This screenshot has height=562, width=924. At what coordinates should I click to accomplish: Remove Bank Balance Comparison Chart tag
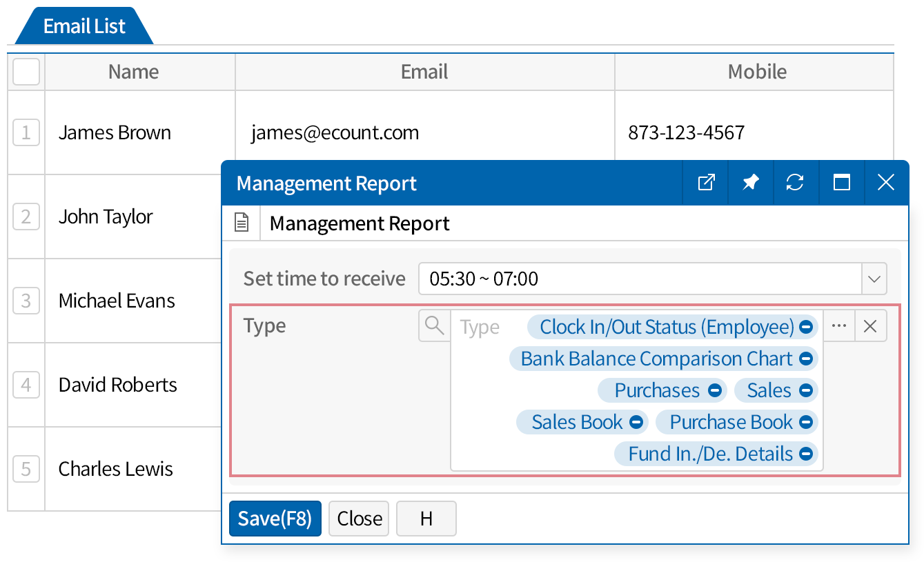click(805, 359)
